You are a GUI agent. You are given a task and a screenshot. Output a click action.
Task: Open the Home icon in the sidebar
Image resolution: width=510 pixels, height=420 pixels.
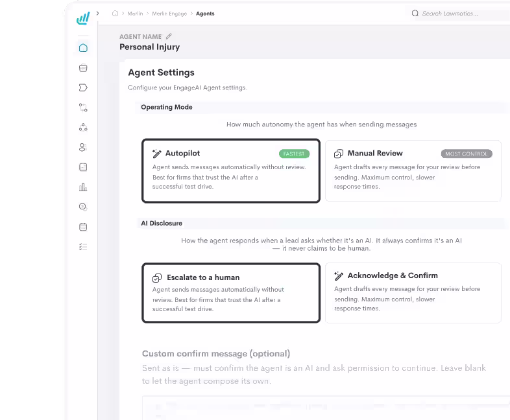83,48
